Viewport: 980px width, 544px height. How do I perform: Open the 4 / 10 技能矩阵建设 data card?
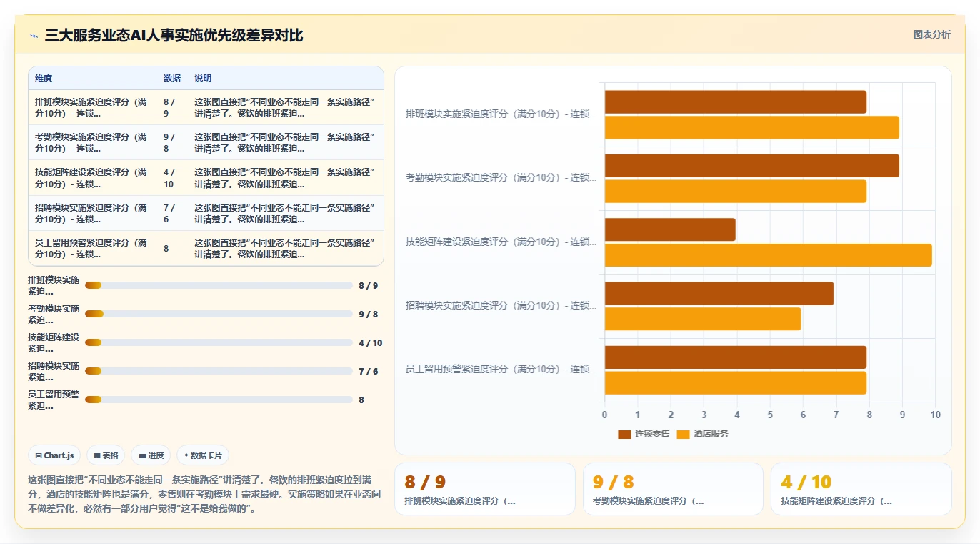pos(861,489)
